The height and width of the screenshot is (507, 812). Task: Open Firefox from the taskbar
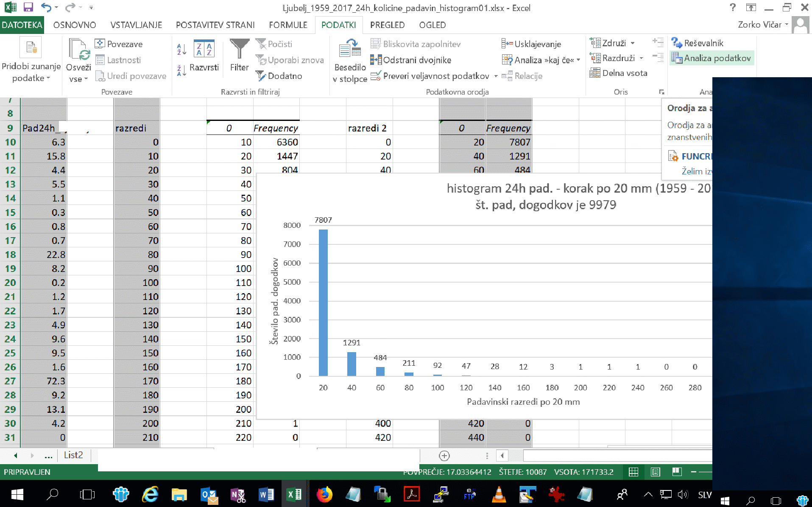coord(324,494)
